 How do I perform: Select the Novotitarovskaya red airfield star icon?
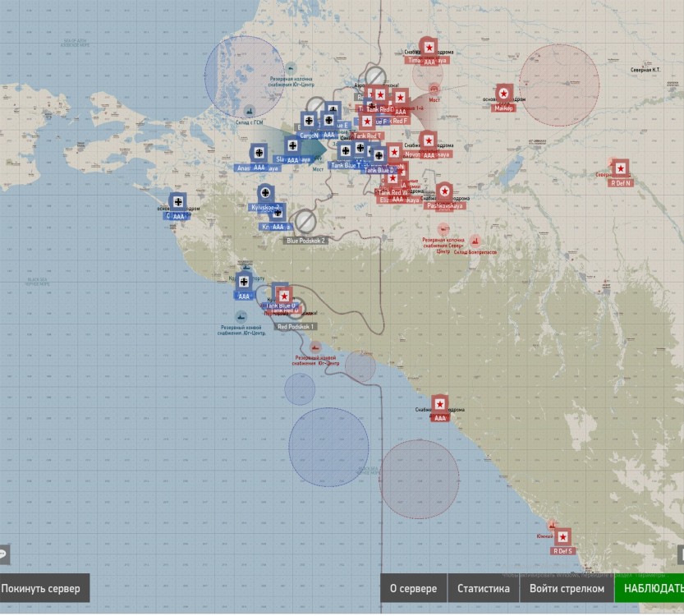pos(429,140)
